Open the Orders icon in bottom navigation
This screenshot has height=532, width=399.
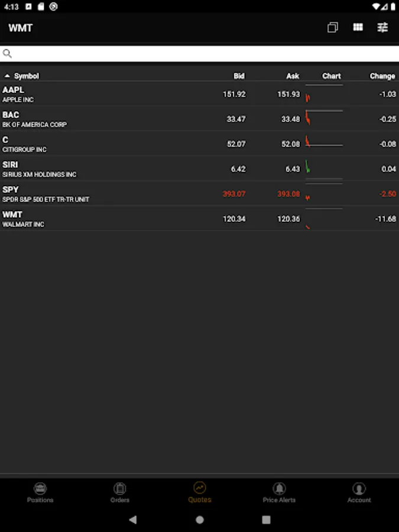pos(119,488)
